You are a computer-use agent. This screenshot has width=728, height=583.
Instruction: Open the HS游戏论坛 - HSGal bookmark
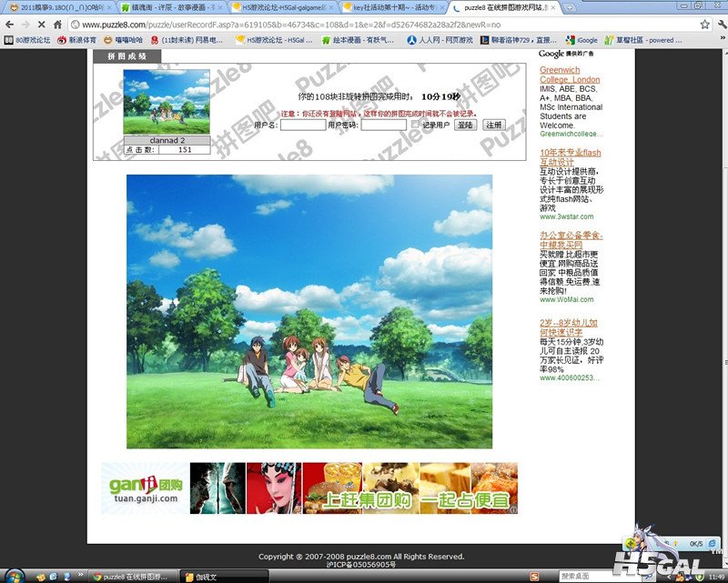[274, 40]
